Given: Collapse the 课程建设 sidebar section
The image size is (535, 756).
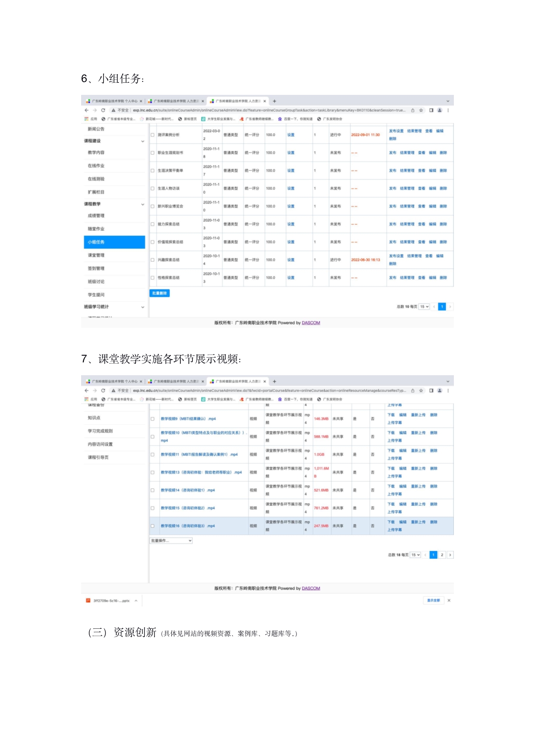Looking at the screenshot, I should [143, 141].
